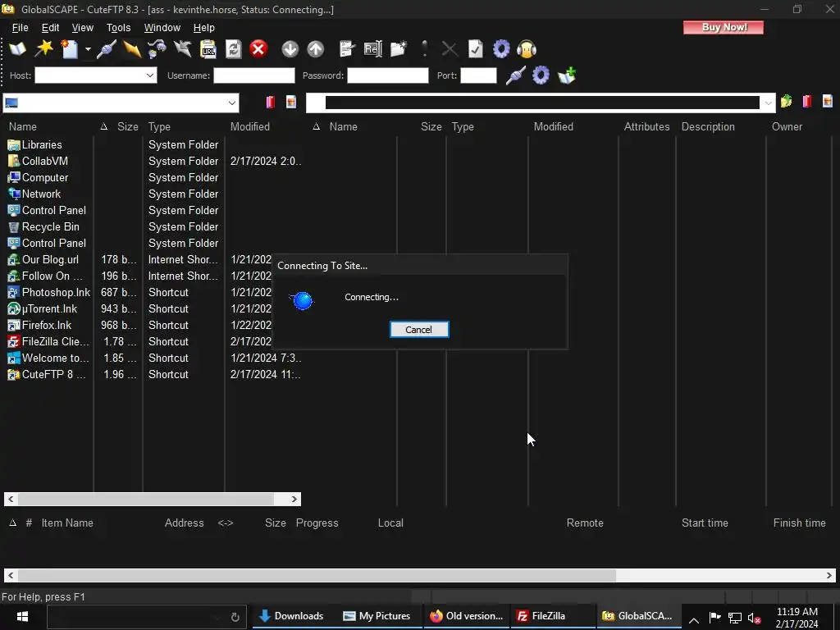The image size is (840, 630).
Task: Click the Port input field
Action: 479,75
